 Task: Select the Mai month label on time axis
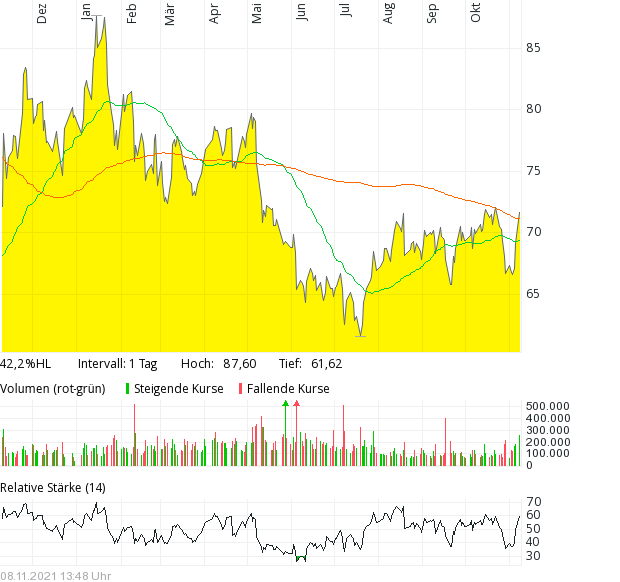pyautogui.click(x=257, y=13)
